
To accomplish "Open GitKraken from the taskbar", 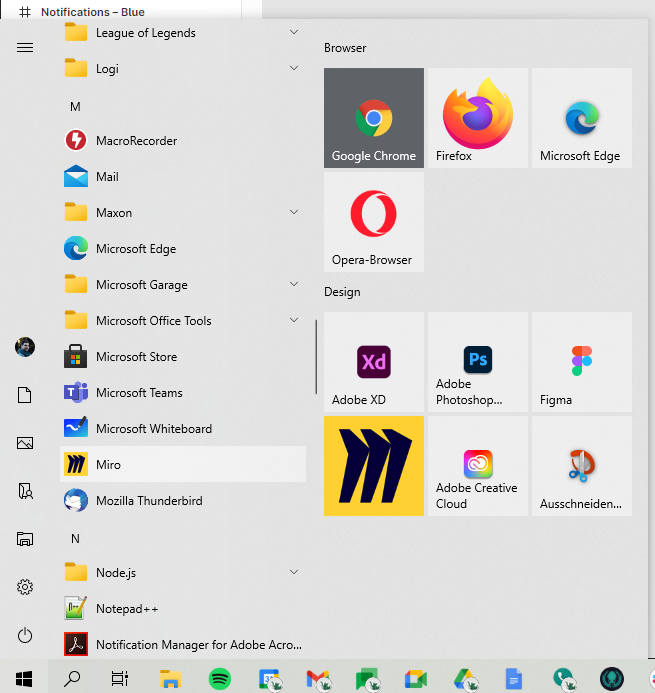I will tap(612, 678).
